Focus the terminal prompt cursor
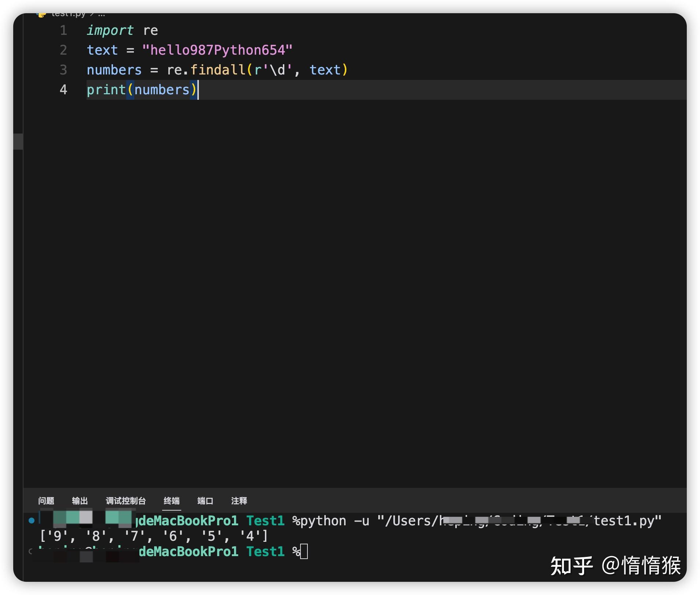The height and width of the screenshot is (595, 700). (304, 551)
